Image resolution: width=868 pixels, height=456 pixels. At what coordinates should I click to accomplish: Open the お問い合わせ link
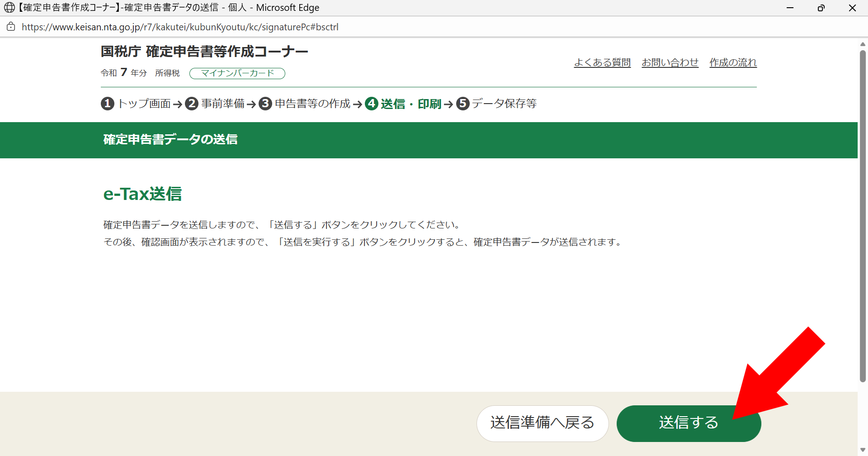pyautogui.click(x=670, y=62)
